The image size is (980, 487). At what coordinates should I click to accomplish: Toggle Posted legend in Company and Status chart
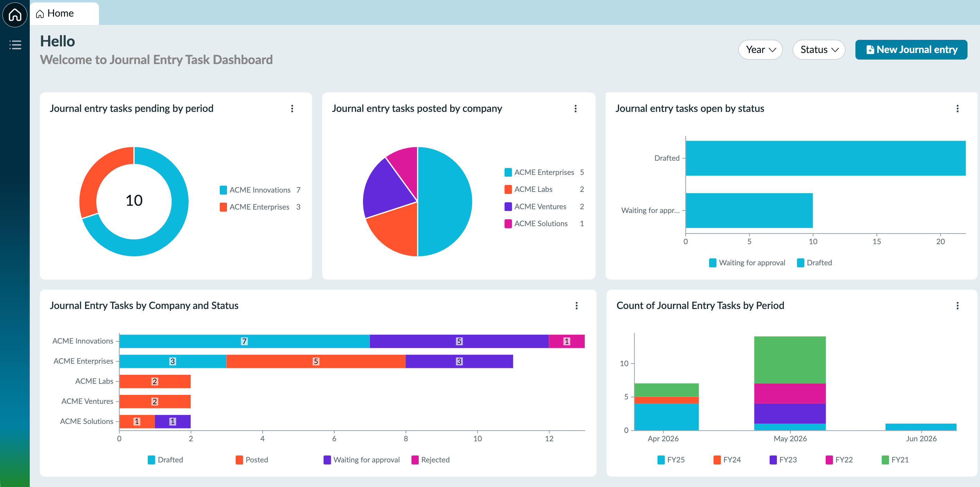point(252,460)
